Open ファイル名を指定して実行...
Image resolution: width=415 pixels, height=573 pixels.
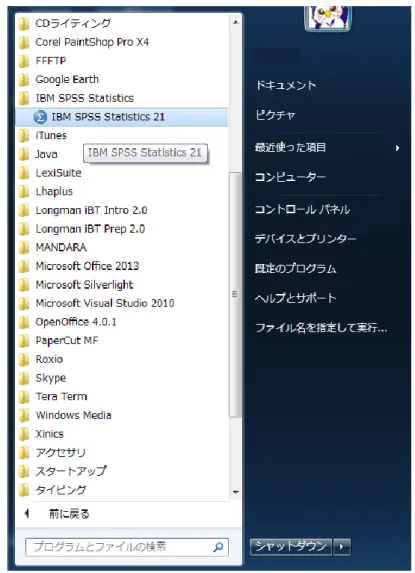pos(321,328)
